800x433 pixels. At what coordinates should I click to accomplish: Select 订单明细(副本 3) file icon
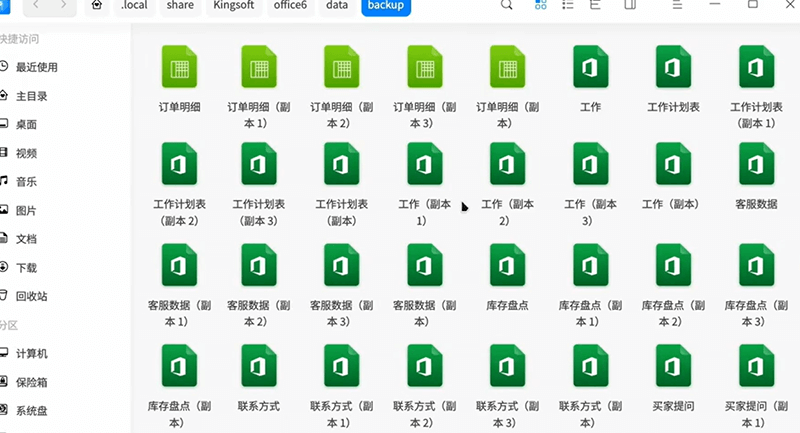point(424,67)
